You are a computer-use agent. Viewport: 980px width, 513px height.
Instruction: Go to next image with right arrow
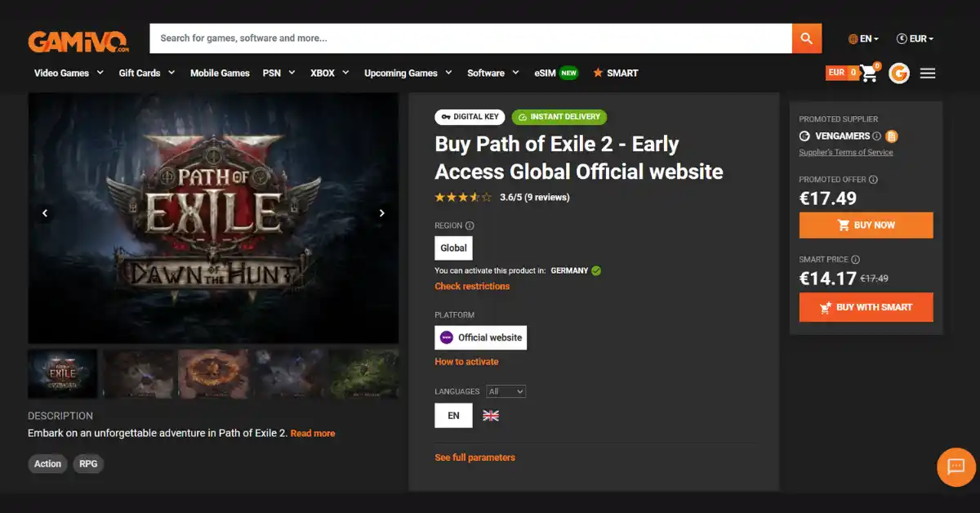tap(381, 213)
